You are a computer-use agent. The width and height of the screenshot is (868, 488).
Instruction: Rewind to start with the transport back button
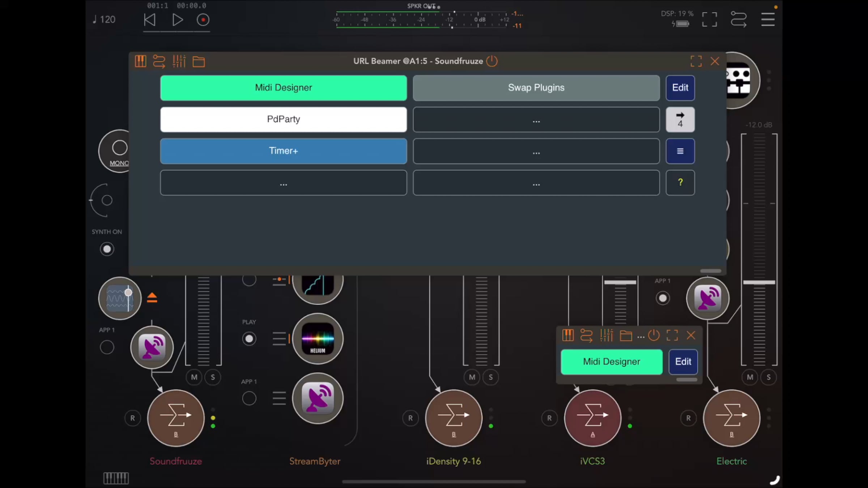pos(149,20)
